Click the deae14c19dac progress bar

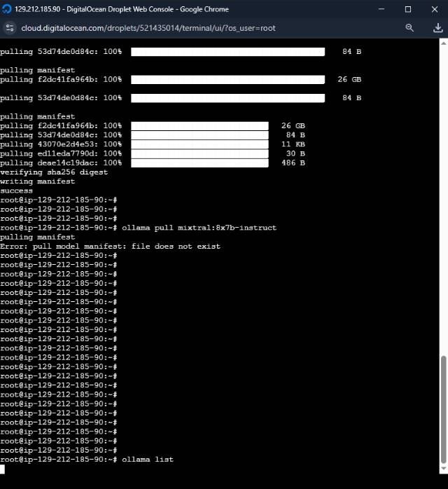199,163
